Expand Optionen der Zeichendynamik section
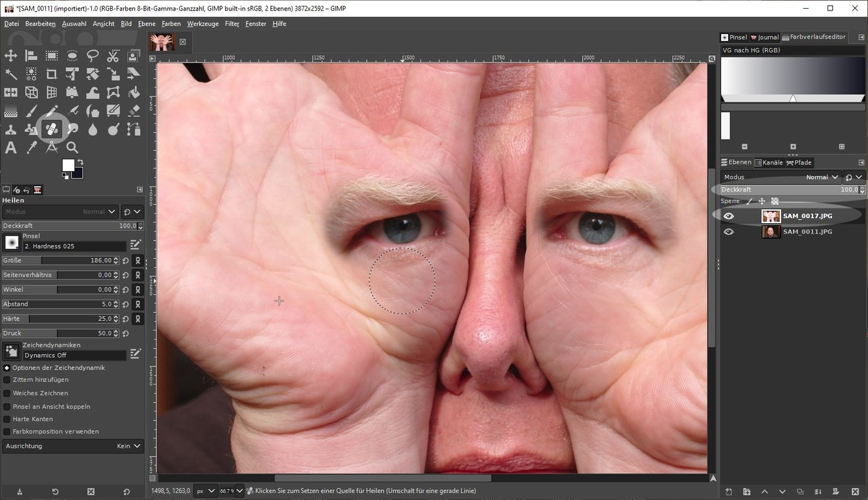 (x=7, y=368)
